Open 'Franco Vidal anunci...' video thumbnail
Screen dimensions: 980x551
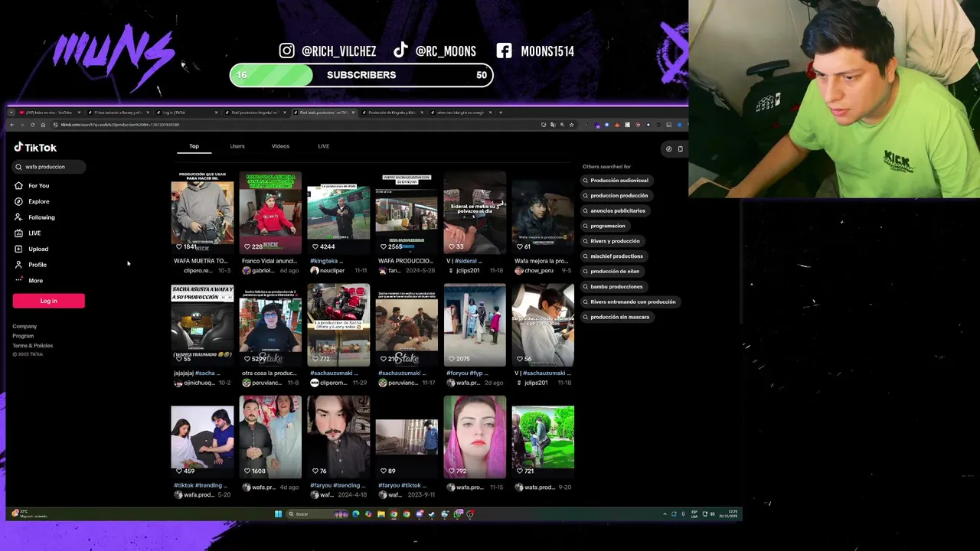(x=270, y=212)
